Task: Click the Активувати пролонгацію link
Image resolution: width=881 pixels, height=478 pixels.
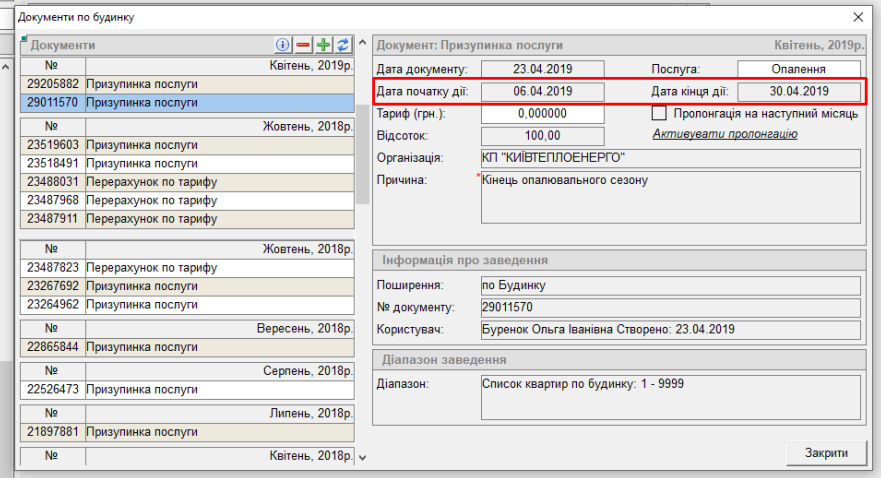Action: click(x=724, y=134)
